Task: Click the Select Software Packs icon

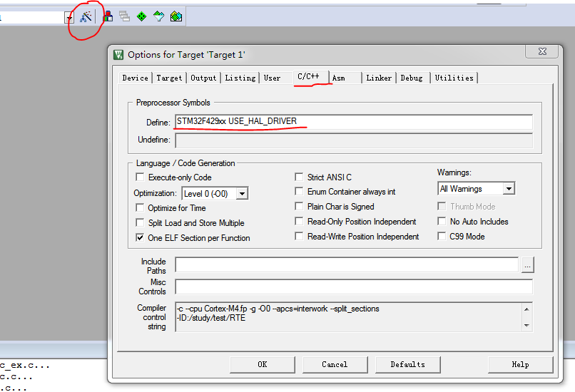Action: click(x=159, y=16)
